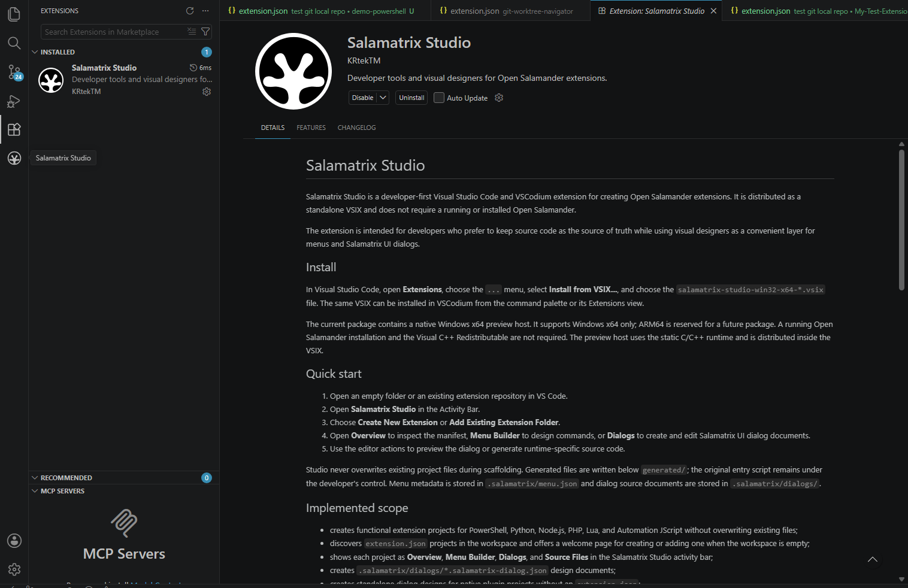Click the .salamatrix/menu.json code text

click(532, 484)
